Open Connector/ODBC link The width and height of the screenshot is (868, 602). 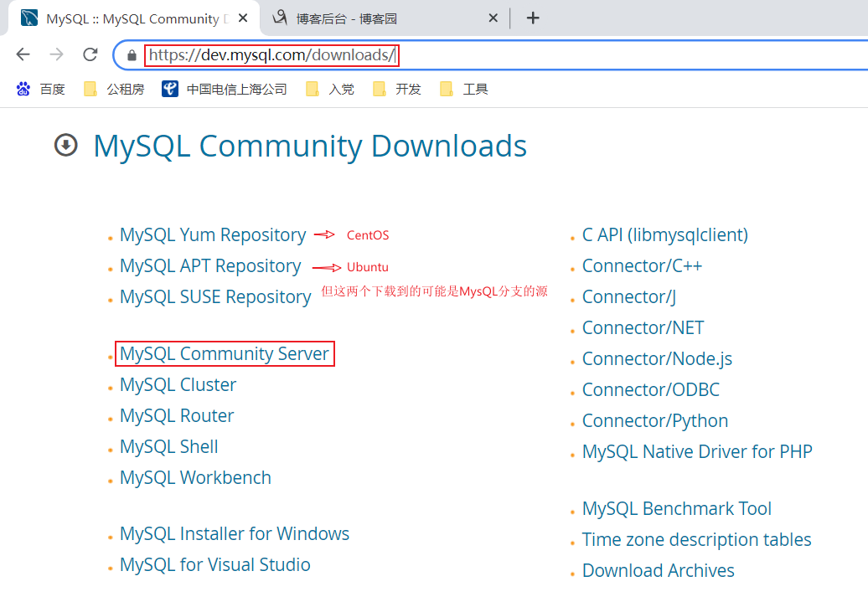pos(650,390)
